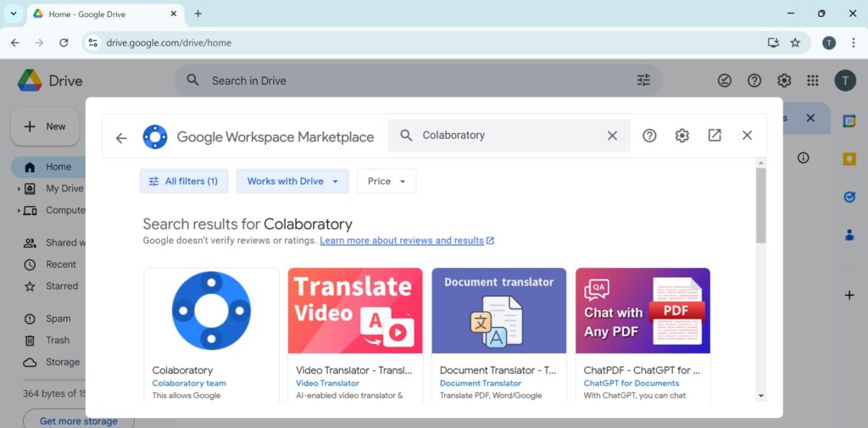Dismiss the banner behind the dialog
868x428 pixels.
(810, 118)
